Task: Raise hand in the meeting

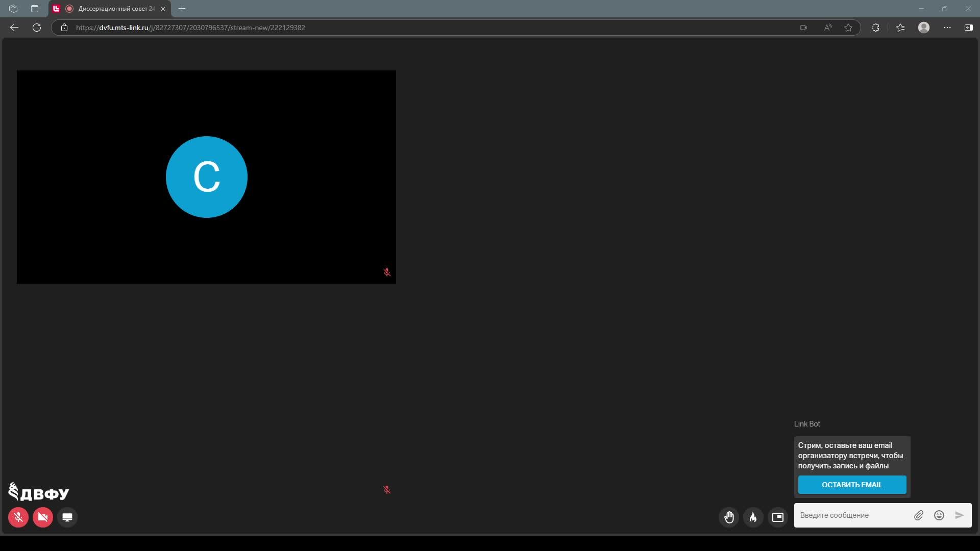Action: click(x=729, y=517)
